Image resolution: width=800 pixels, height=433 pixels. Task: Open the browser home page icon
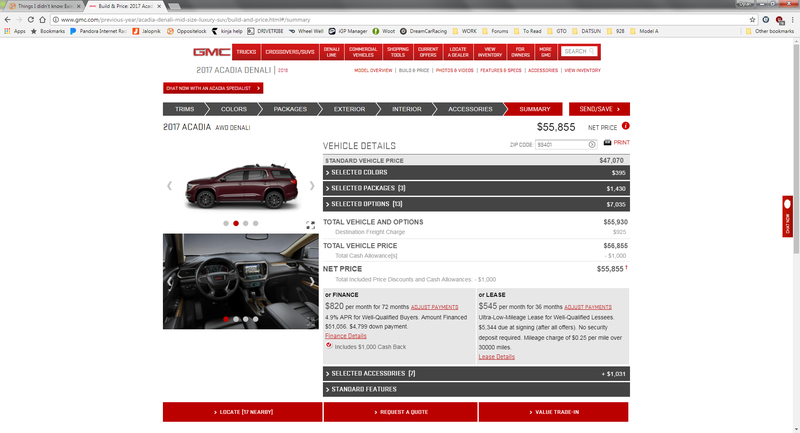(x=42, y=19)
